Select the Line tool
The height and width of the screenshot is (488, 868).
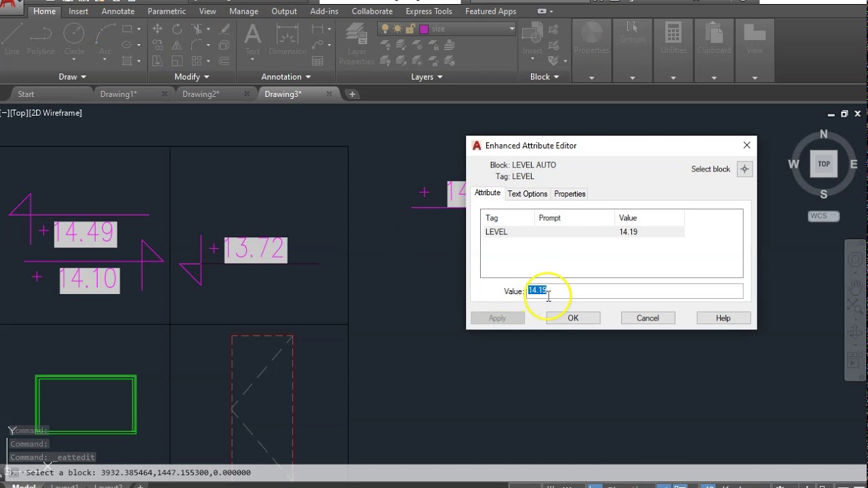pos(12,39)
